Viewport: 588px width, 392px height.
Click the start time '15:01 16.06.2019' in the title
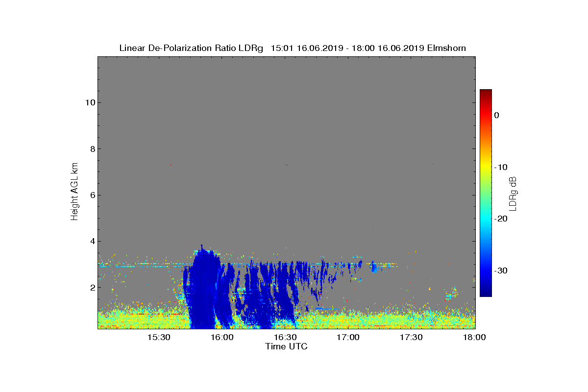(307, 48)
